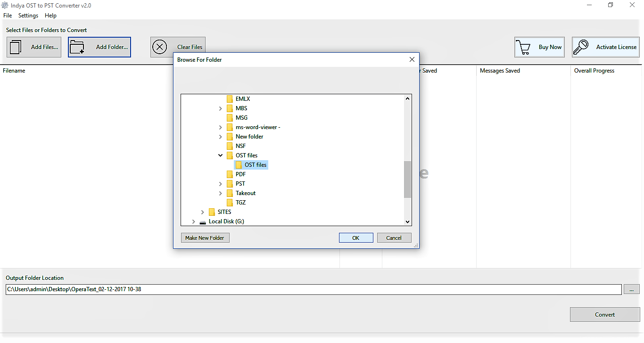The height and width of the screenshot is (343, 644).
Task: Expand the ms-word-viewer folder
Action: (x=220, y=127)
